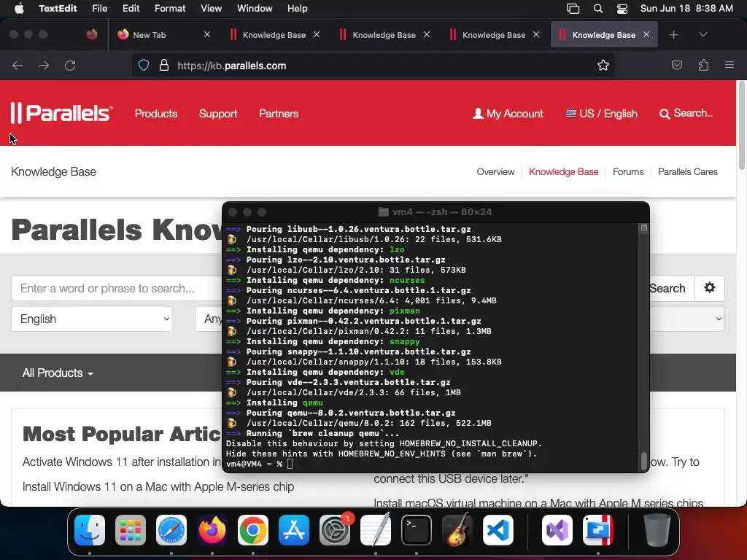Click the Firefox back arrow

(x=18, y=65)
